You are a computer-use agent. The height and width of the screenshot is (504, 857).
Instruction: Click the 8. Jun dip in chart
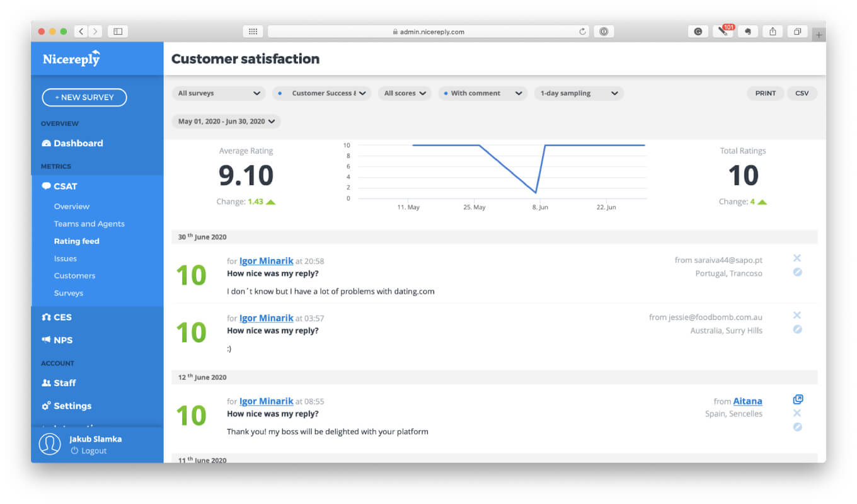pyautogui.click(x=536, y=192)
